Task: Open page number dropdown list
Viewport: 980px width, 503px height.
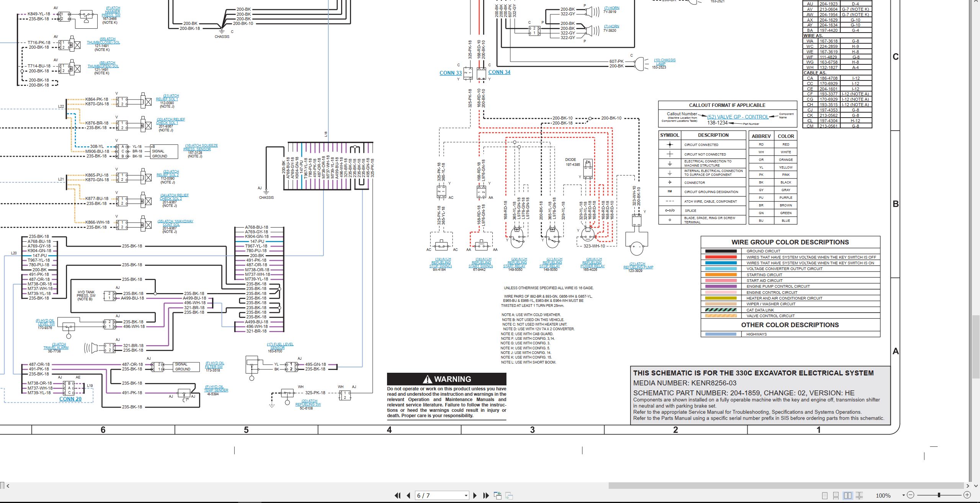Action: coord(466,495)
